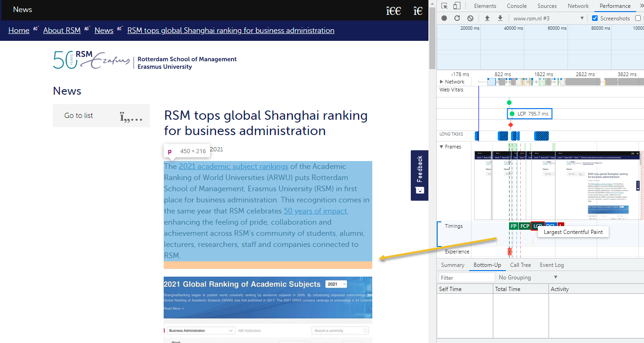Click the green dot in the LCP 795.7 ms box

(512, 114)
